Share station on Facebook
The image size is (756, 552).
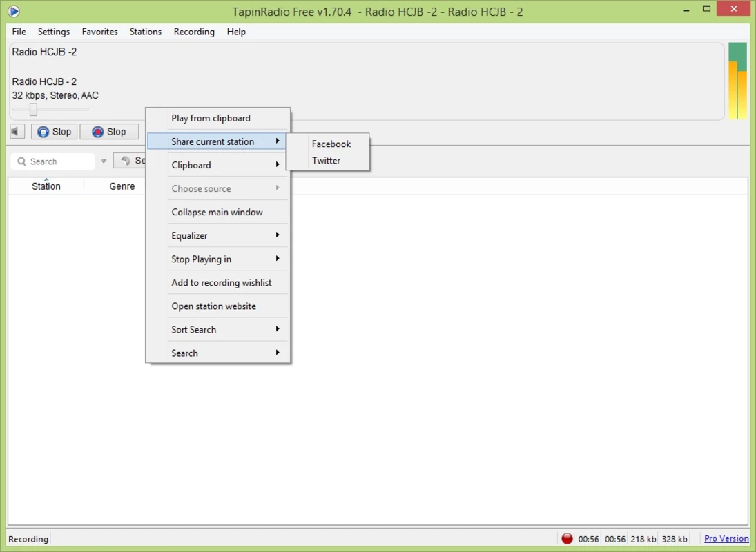coord(331,144)
